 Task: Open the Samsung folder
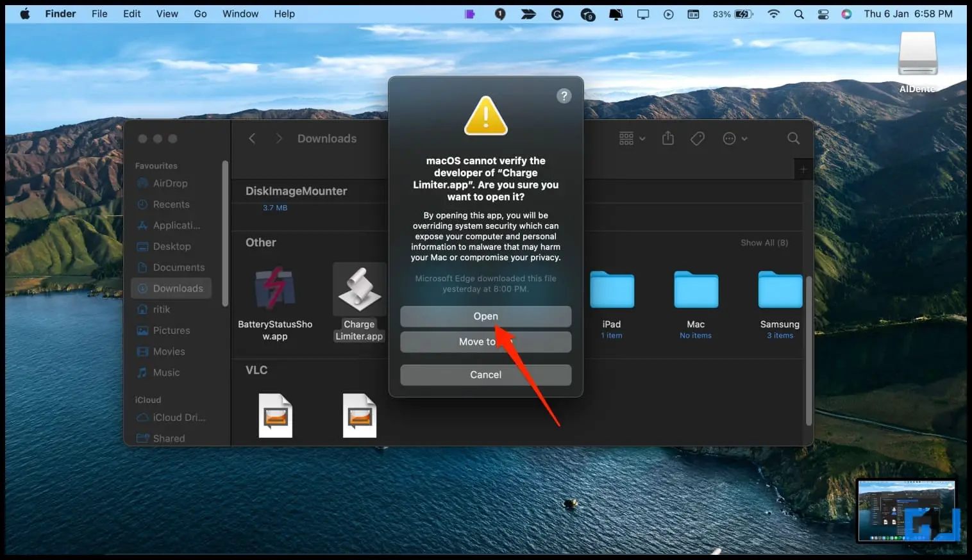click(780, 289)
